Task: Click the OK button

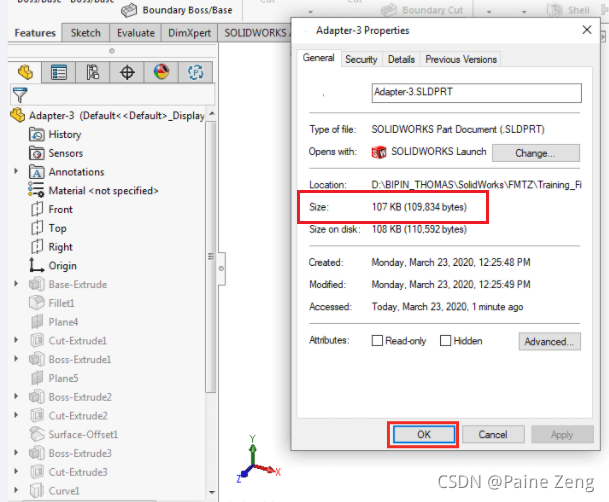Action: [x=424, y=434]
